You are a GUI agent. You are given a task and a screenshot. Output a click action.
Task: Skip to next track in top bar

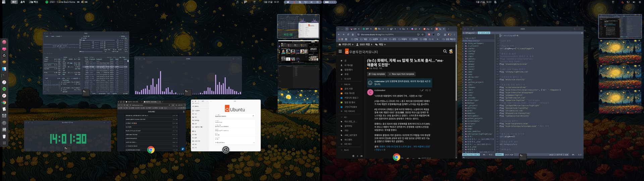tap(86, 2)
